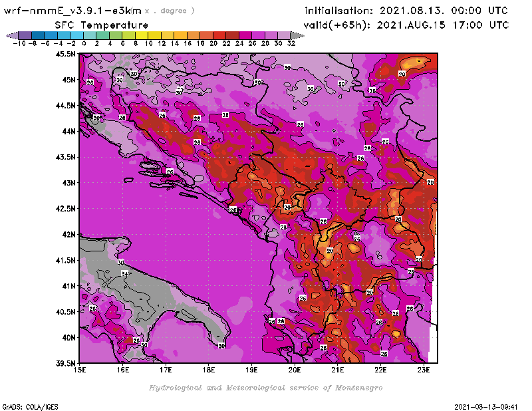Screen dimensions: 532x411
Task: Click the initialisation date "2021.08.13. 00:00 UTC"
Action: pos(444,11)
